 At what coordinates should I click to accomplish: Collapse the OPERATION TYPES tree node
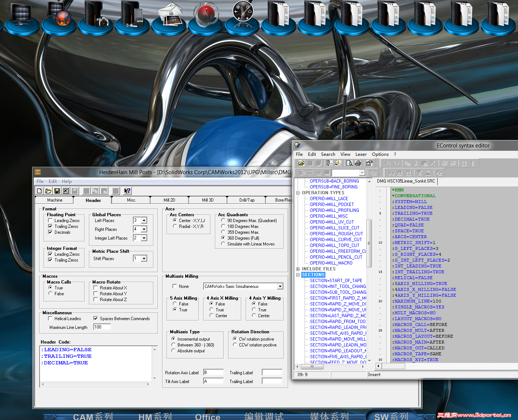tap(298, 193)
